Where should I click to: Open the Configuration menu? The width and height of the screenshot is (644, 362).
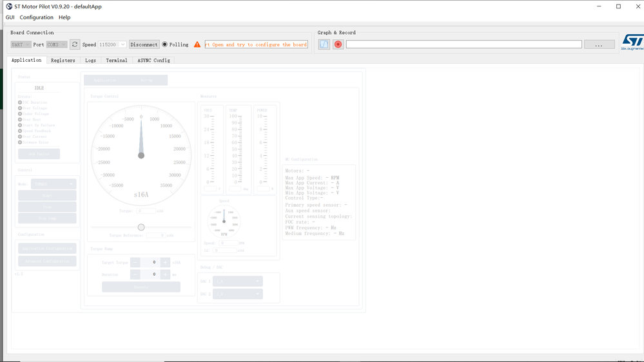[37, 17]
